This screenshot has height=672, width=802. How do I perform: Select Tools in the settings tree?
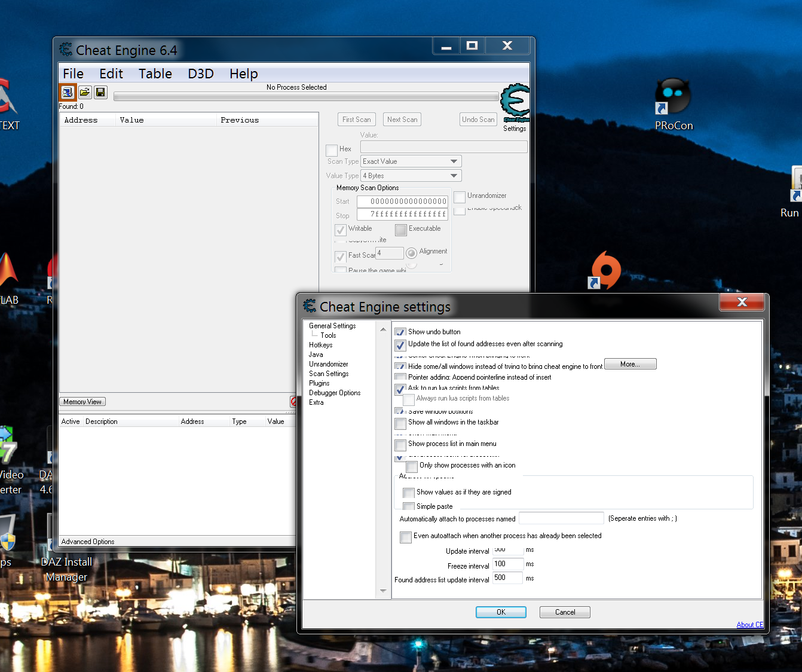click(328, 335)
